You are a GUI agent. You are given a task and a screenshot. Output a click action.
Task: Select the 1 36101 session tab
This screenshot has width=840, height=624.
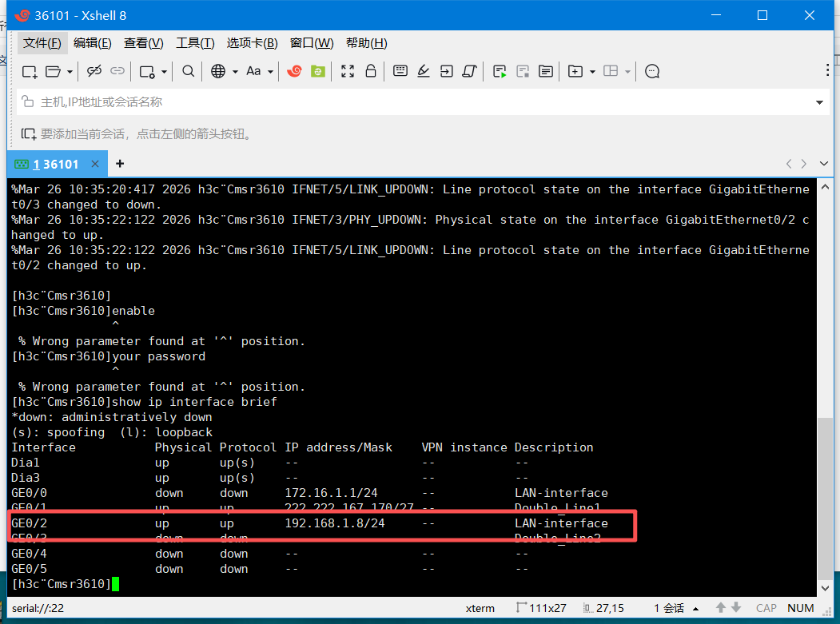click(54, 164)
